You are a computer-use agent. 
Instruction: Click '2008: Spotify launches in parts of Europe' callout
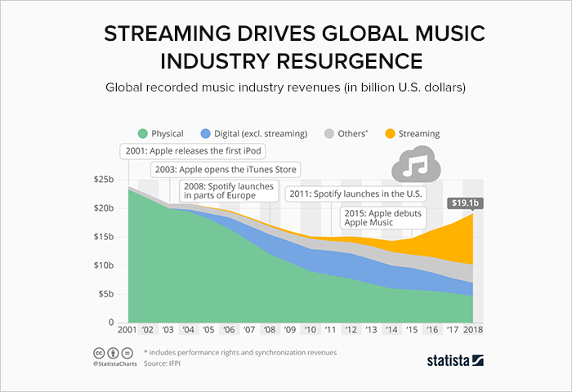(x=229, y=191)
